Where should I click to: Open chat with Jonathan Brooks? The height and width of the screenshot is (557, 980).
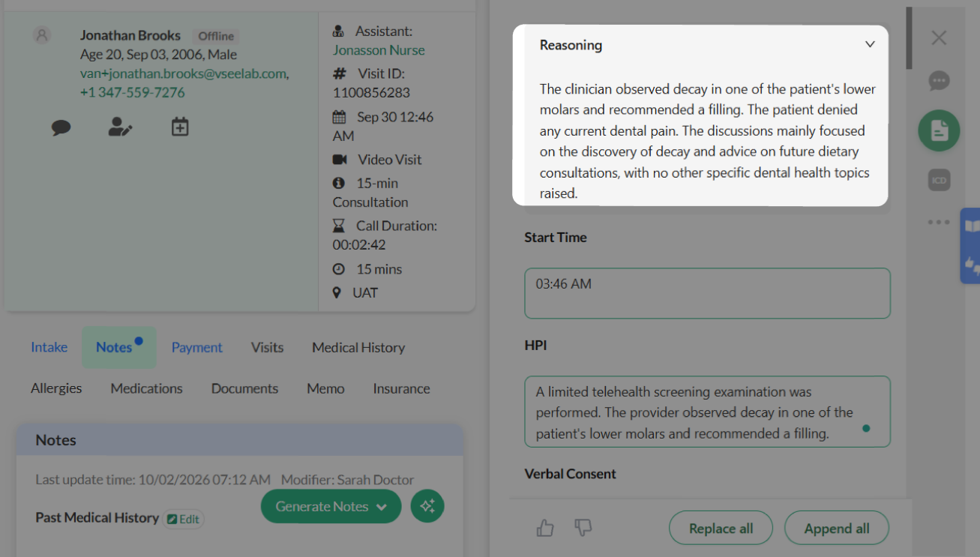(61, 127)
